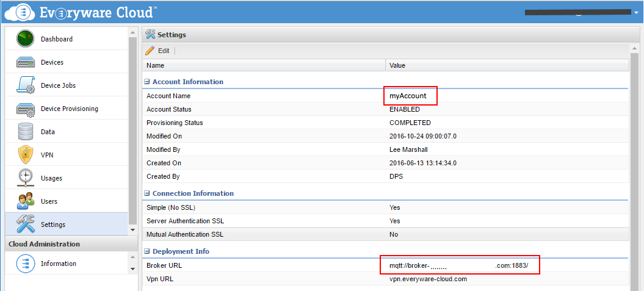Open Device Provisioning page

(67, 109)
